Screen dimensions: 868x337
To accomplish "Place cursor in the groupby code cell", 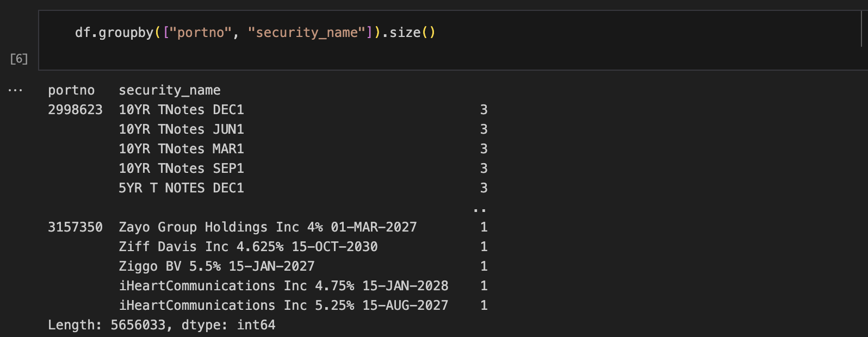I will 450,40.
